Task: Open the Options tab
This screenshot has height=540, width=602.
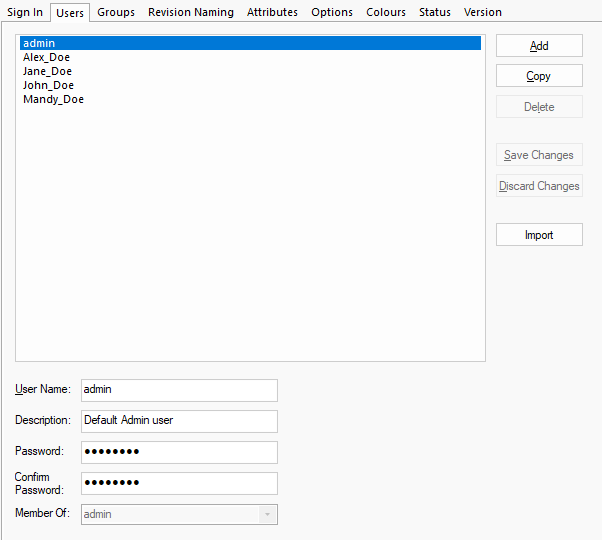Action: (332, 12)
